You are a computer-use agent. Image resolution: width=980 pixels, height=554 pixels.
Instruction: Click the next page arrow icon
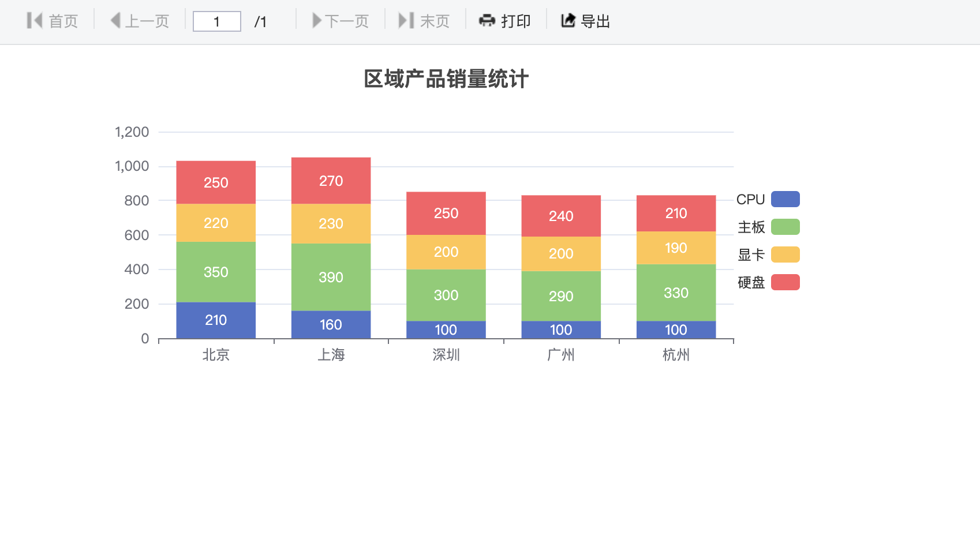click(x=317, y=21)
